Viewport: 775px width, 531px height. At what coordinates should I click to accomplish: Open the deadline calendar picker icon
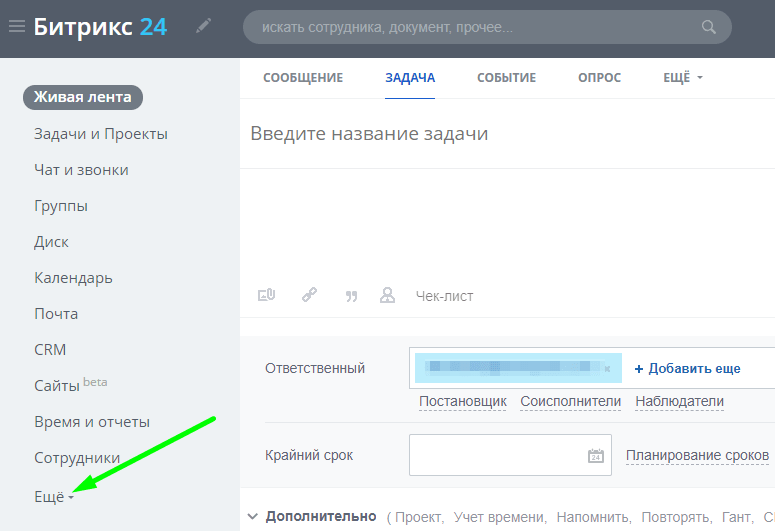click(x=596, y=455)
